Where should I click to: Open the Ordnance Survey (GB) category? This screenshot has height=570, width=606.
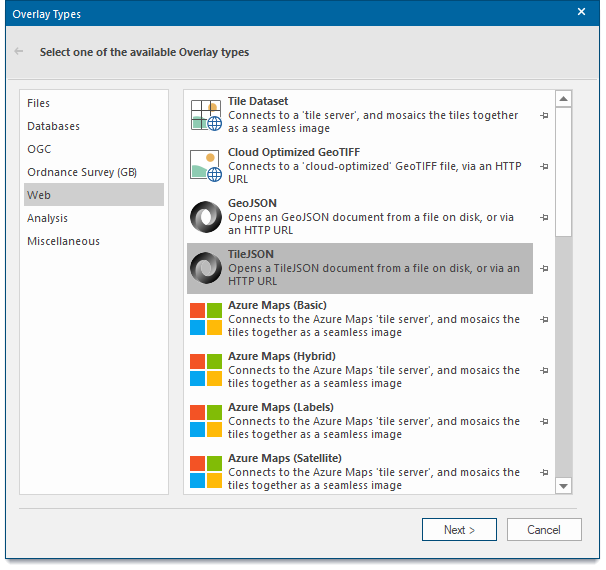coord(94,172)
